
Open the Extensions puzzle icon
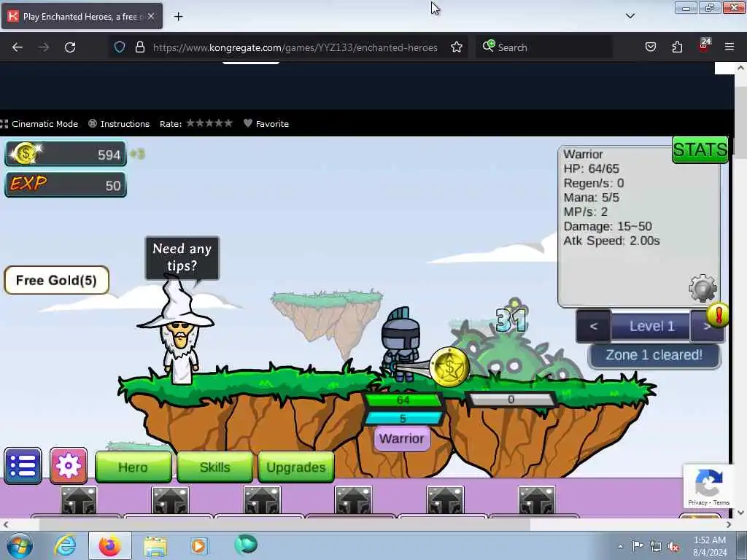(677, 47)
